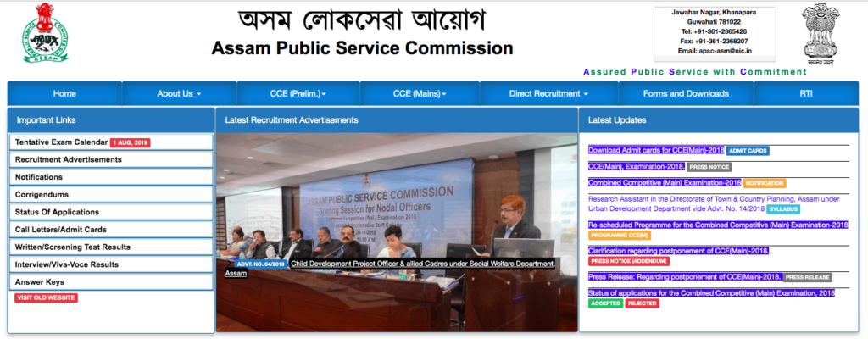Open the Answer Keys link
Viewport: 868px width, 339px height.
click(x=39, y=281)
